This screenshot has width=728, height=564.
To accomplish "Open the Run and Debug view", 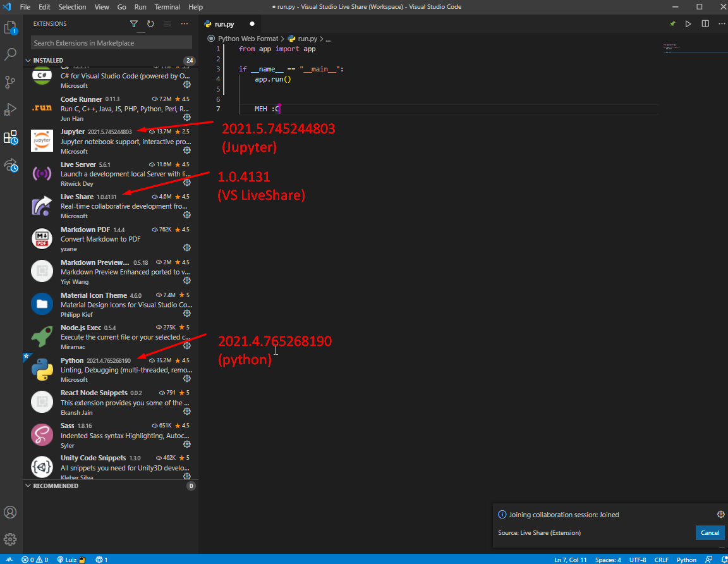I will click(x=10, y=109).
